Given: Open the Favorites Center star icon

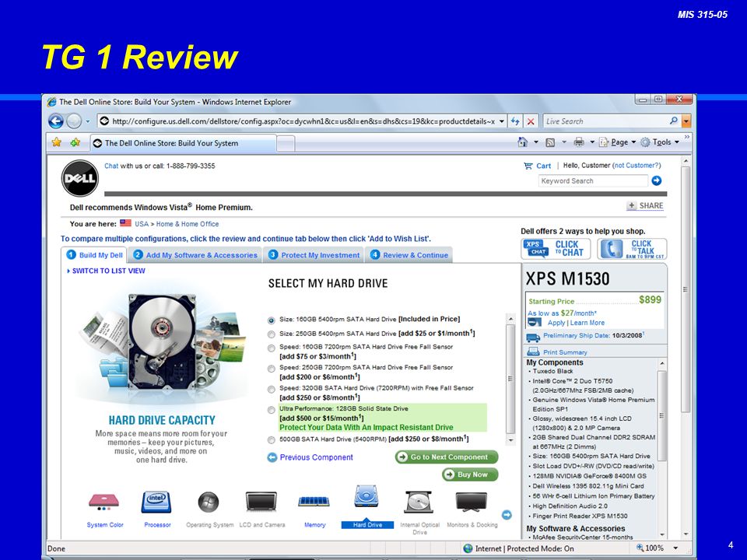Looking at the screenshot, I should [57, 142].
